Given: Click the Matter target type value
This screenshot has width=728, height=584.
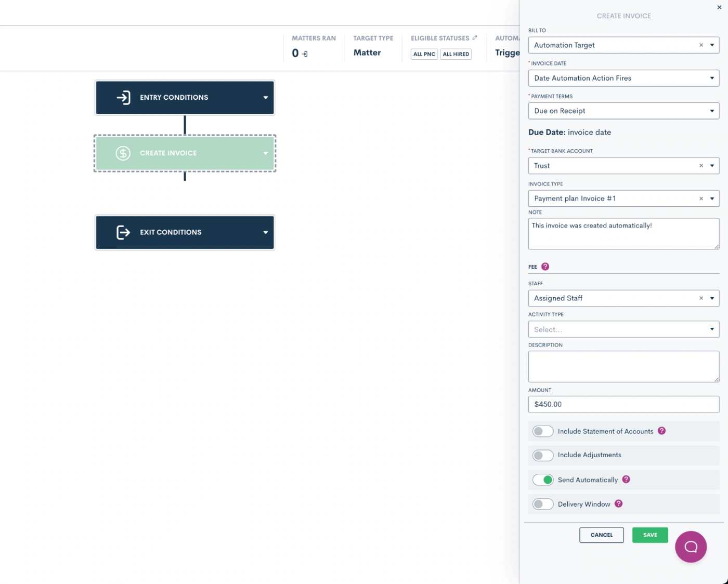Looking at the screenshot, I should tap(367, 52).
